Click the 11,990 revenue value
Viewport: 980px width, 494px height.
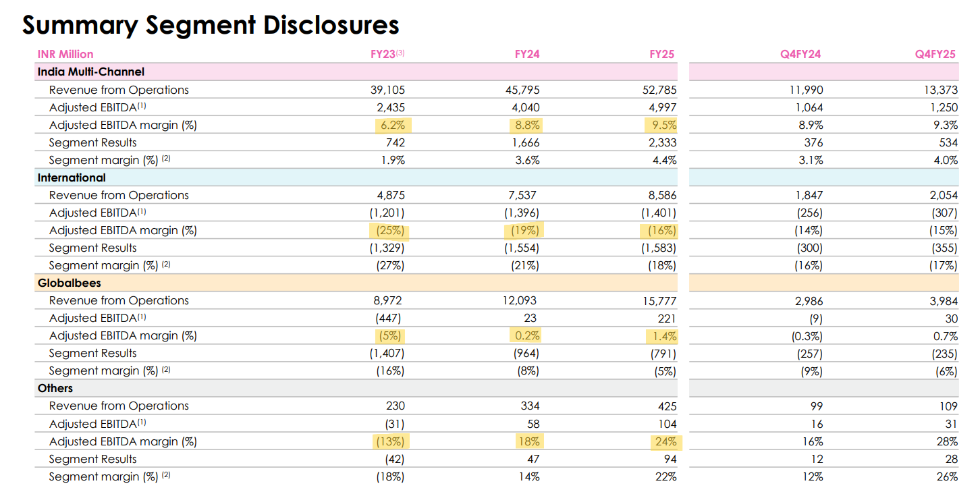806,90
